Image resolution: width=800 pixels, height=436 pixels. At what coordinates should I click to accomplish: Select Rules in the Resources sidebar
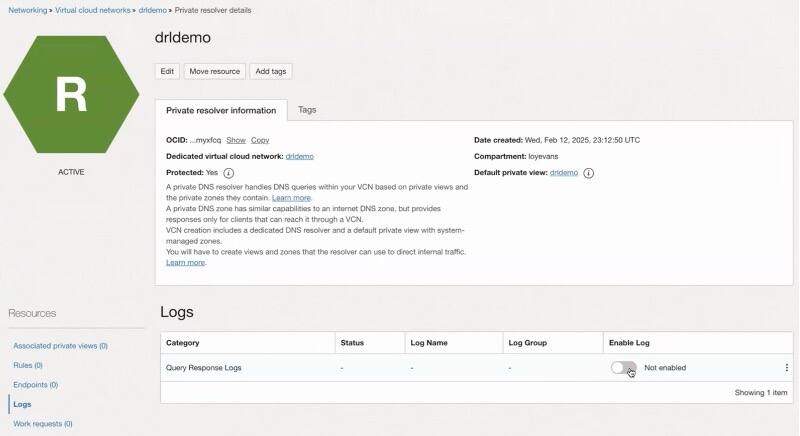(28, 365)
